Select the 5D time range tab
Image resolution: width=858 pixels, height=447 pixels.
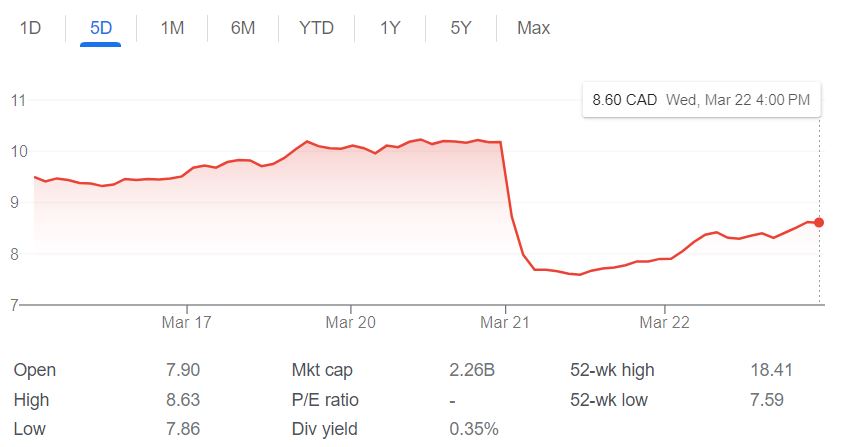coord(101,28)
